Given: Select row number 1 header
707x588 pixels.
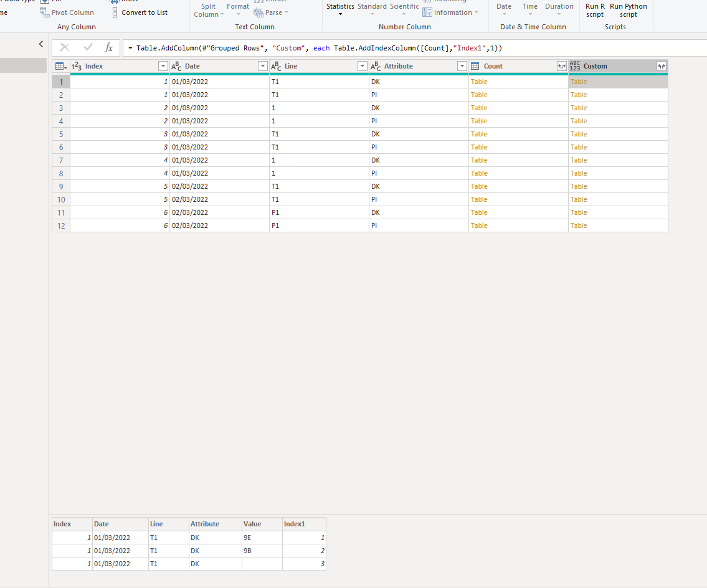Looking at the screenshot, I should click(x=61, y=82).
